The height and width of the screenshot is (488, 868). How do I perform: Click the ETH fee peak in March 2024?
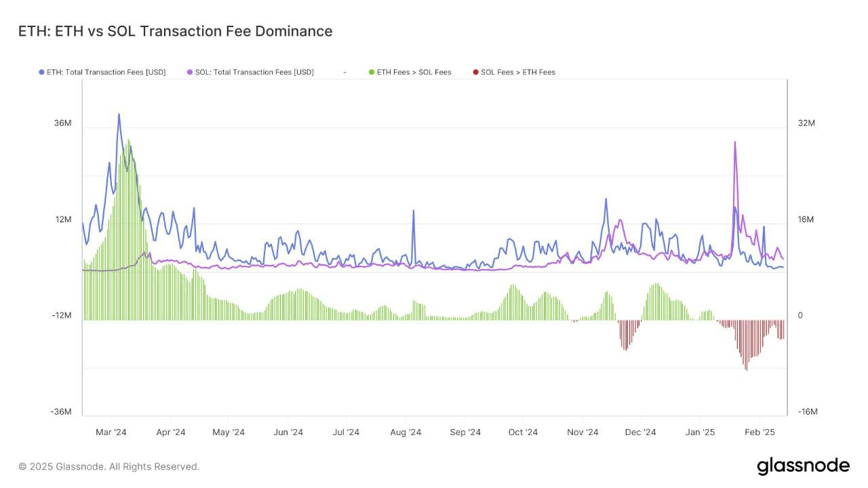(x=119, y=115)
